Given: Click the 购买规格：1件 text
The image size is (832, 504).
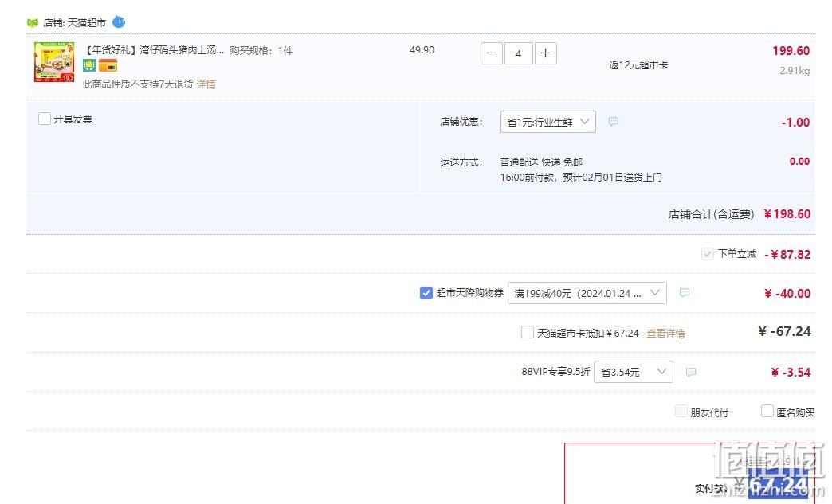Looking at the screenshot, I should click(x=261, y=51).
